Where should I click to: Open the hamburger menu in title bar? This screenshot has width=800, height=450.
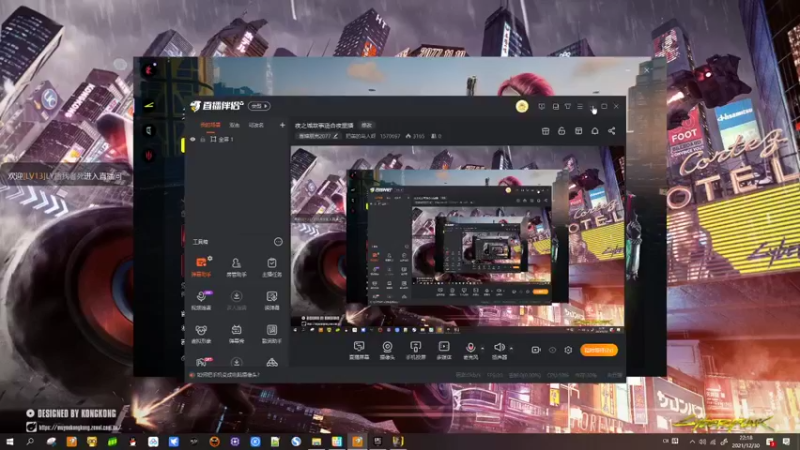tap(580, 106)
